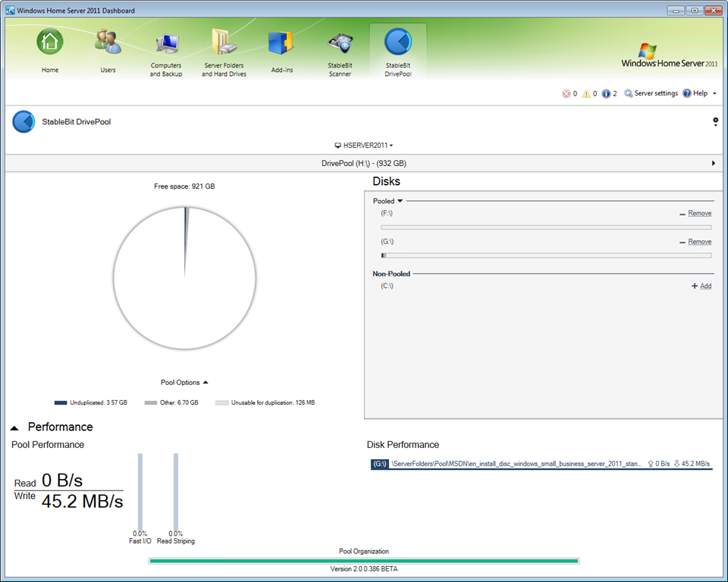Click the upload arrow in disk performance
This screenshot has width=728, height=582.
pyautogui.click(x=651, y=464)
